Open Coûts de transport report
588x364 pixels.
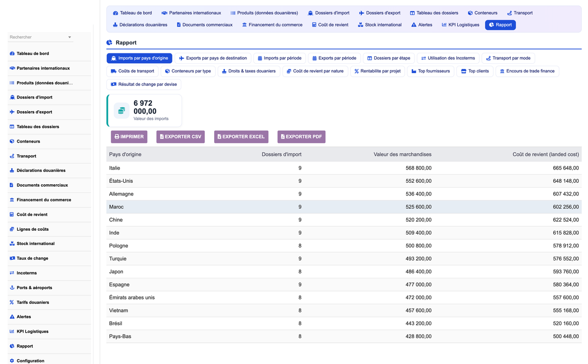pyautogui.click(x=132, y=71)
